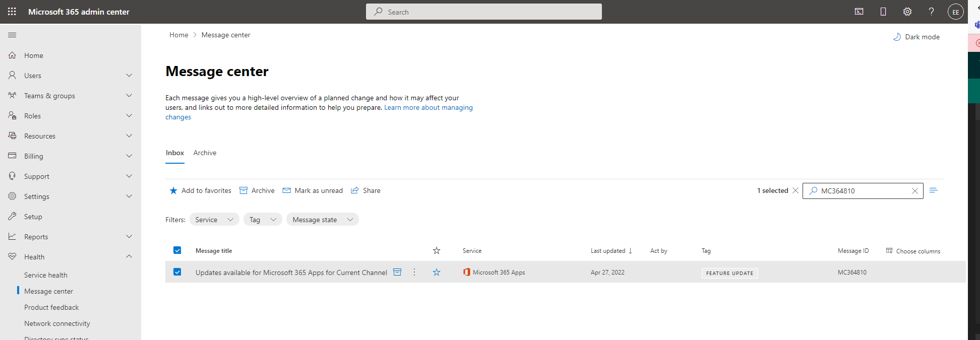The image size is (980, 340).
Task: Favorite the Updates available message star
Action: 437,272
